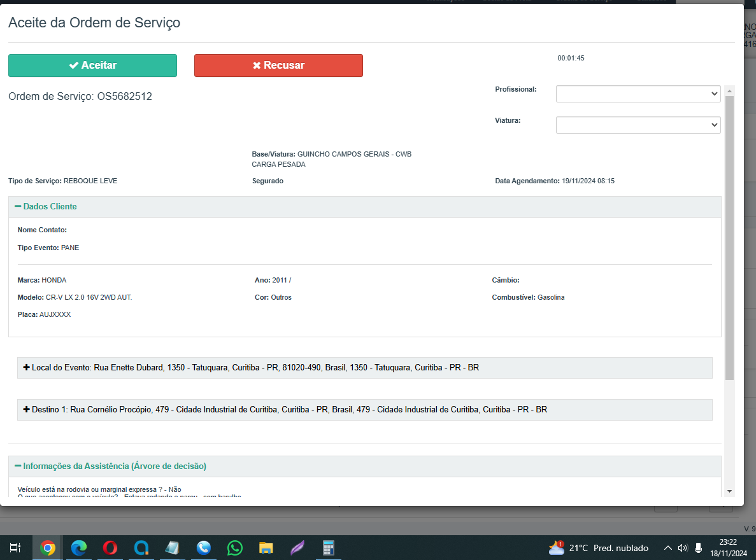The width and height of the screenshot is (756, 560).
Task: Collapse the Dados Cliente section
Action: tap(46, 207)
